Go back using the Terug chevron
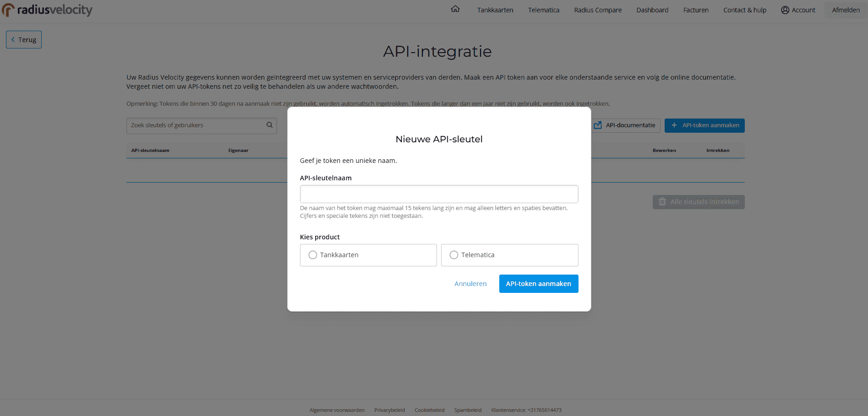Viewport: 868px width, 416px height. [13, 40]
